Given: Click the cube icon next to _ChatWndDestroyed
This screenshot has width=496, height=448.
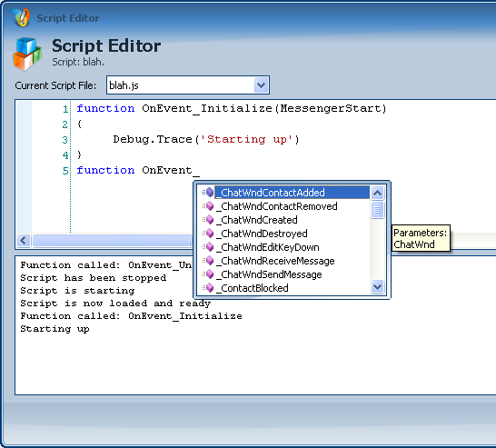Looking at the screenshot, I should coord(208,234).
